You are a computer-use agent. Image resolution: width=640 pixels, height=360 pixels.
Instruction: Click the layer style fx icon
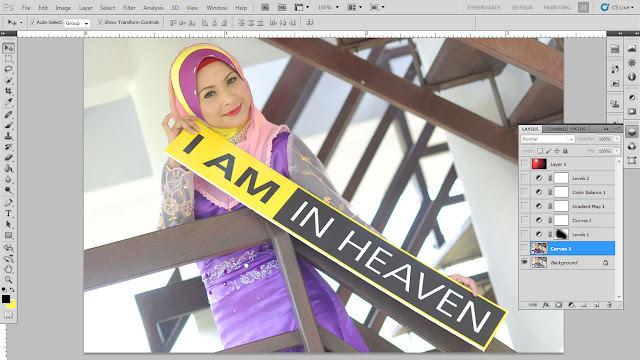pos(546,304)
